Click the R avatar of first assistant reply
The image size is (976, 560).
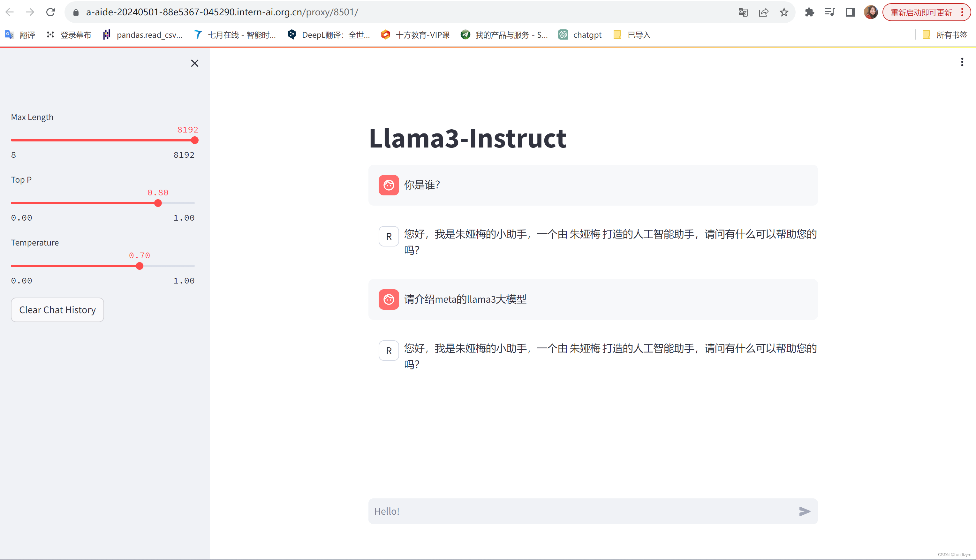point(389,236)
